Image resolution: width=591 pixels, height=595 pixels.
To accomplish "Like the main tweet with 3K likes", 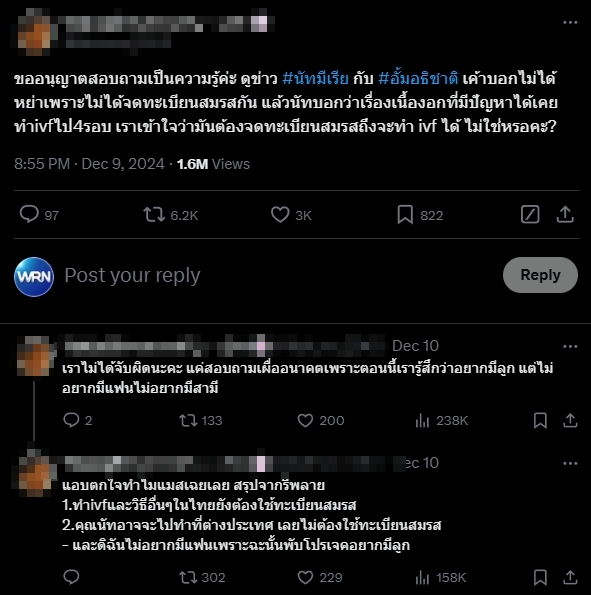I will (280, 214).
